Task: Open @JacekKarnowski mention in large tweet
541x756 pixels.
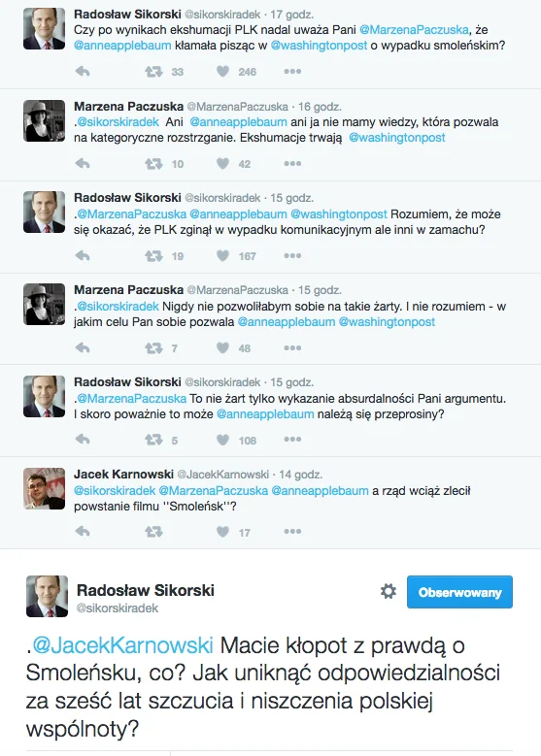Action: [x=122, y=645]
